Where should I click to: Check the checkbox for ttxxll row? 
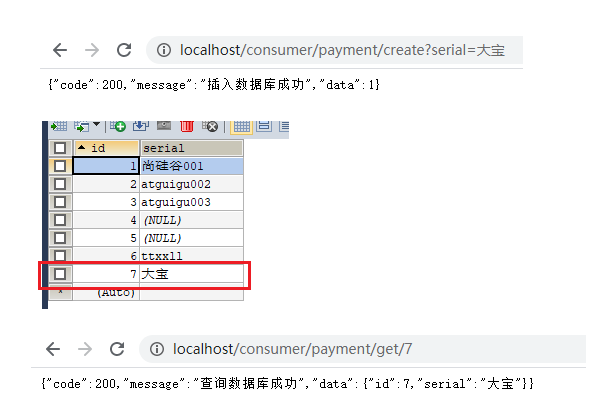(x=60, y=256)
